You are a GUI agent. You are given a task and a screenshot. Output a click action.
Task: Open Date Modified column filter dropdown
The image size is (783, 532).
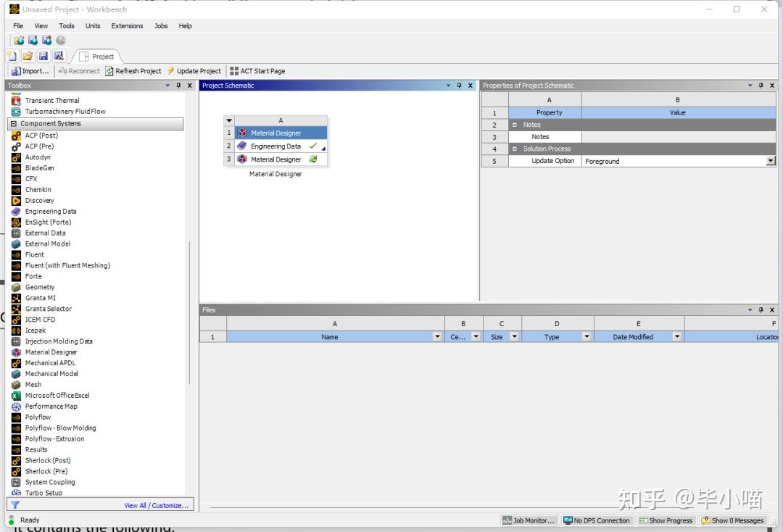[677, 337]
